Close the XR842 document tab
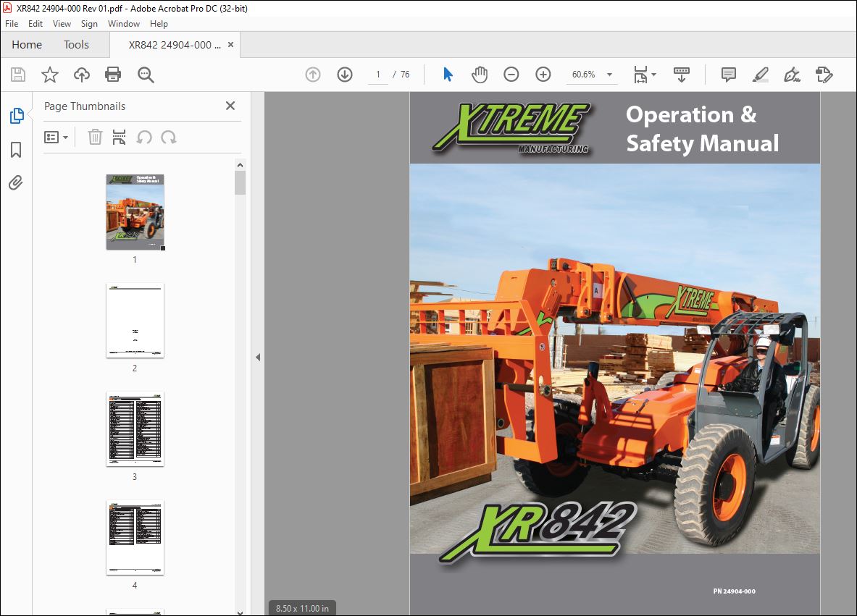The height and width of the screenshot is (616, 857). tap(230, 45)
